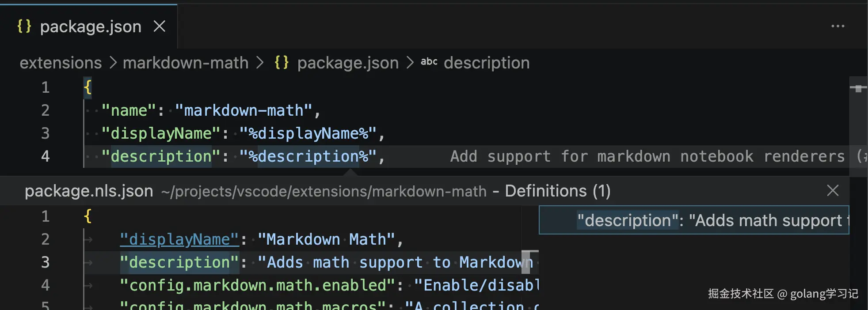Click line number 4 in main editor

point(46,156)
